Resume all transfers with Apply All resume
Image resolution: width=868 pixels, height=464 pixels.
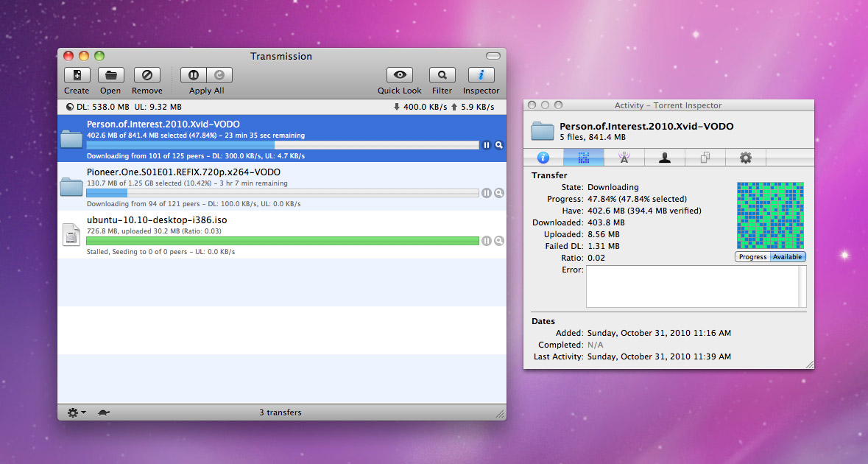pos(219,75)
